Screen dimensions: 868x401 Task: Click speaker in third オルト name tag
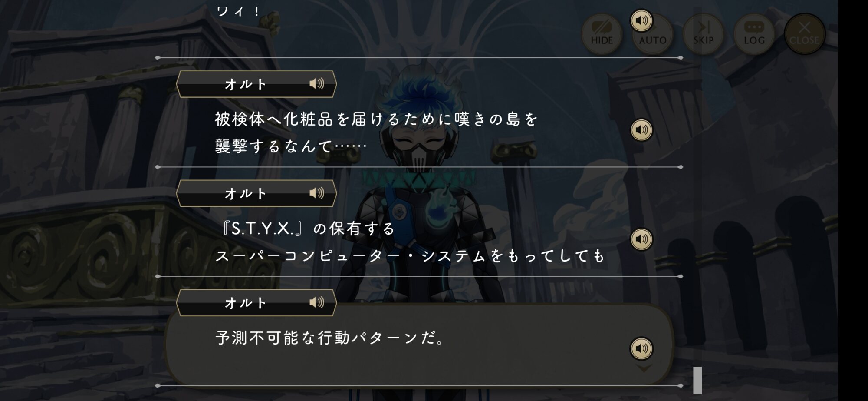coord(317,302)
